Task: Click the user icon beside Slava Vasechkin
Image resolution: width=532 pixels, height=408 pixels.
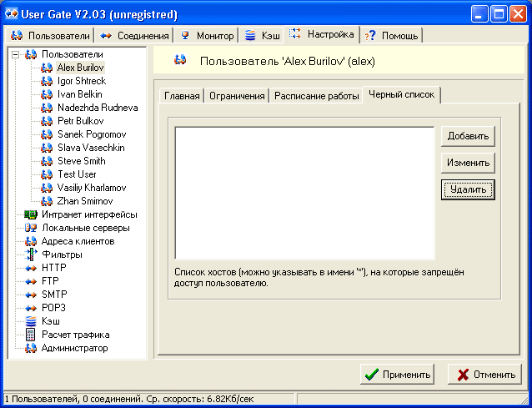Action: click(47, 148)
